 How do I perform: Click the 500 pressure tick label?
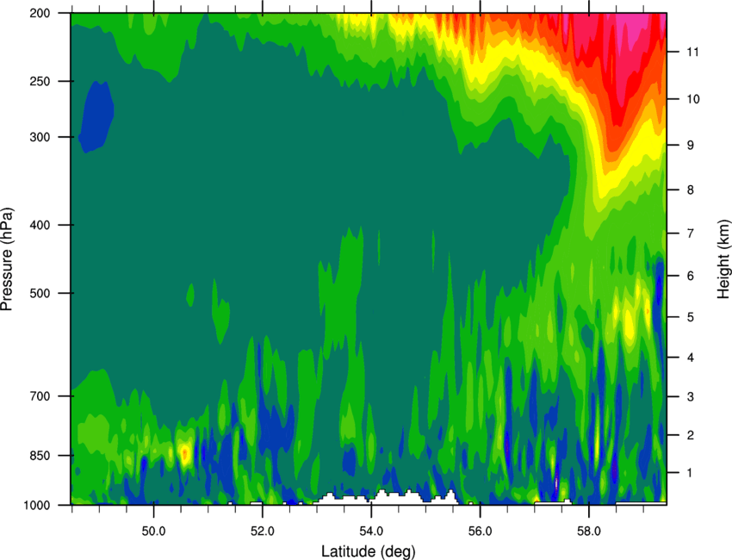tap(40, 293)
